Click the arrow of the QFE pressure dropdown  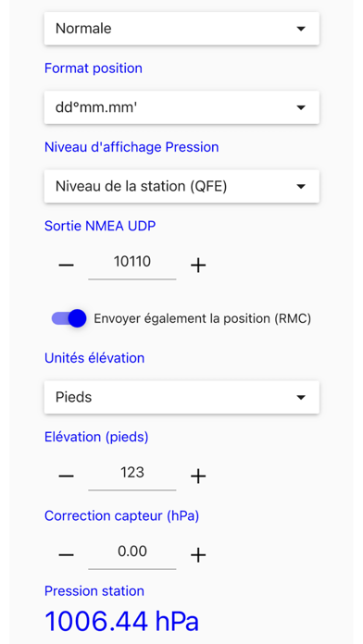click(x=301, y=187)
